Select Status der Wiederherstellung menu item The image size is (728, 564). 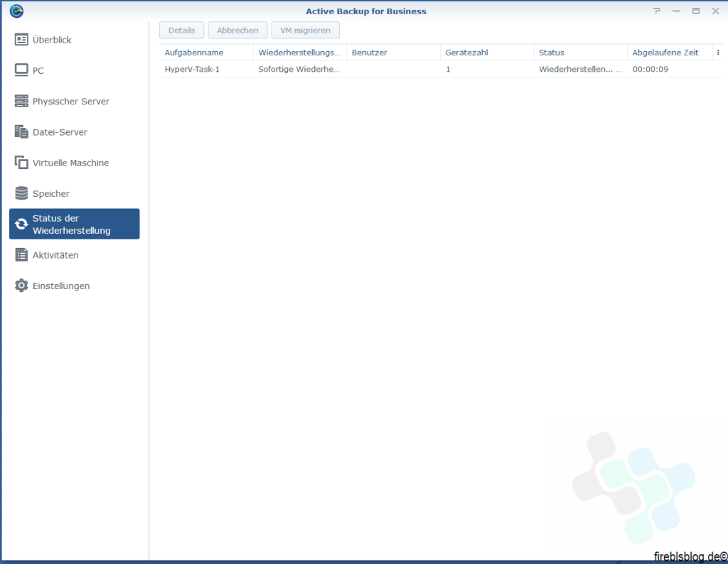click(74, 224)
